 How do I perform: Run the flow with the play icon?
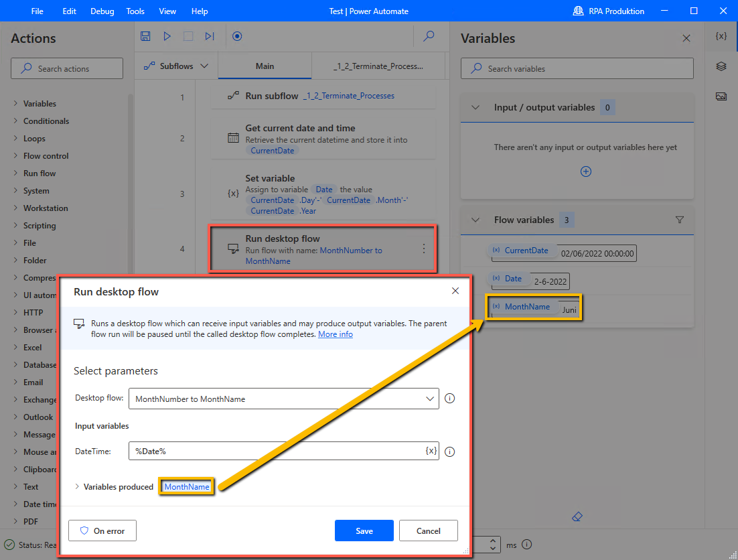click(x=167, y=36)
